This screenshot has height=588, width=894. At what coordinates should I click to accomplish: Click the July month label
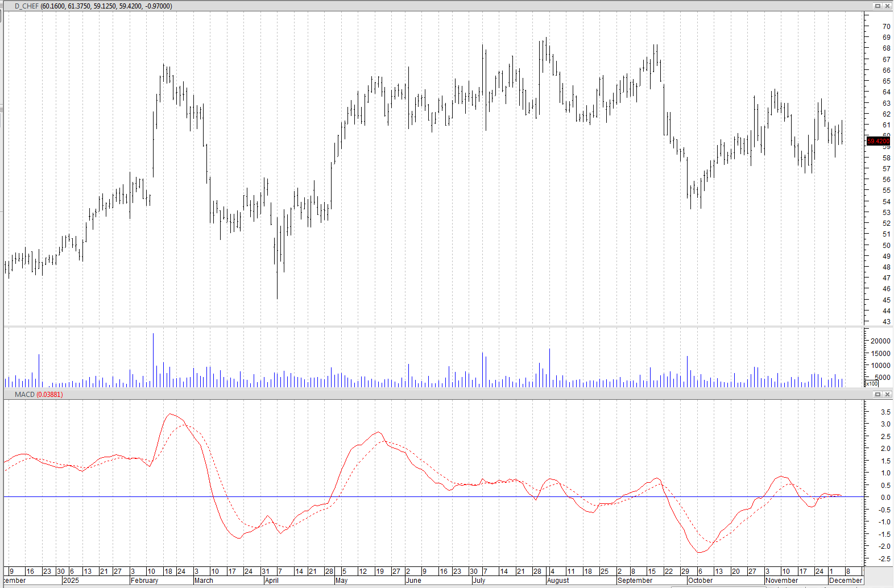pos(479,581)
